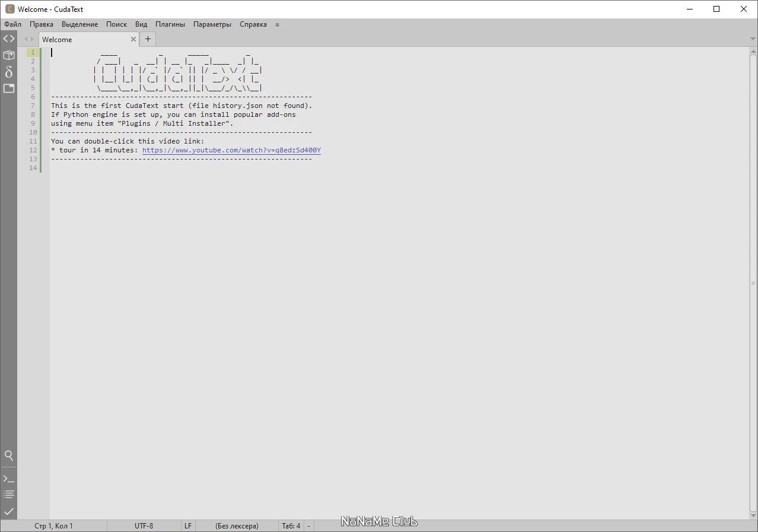Open the Output panel list icon
The image size is (758, 532).
point(9,494)
